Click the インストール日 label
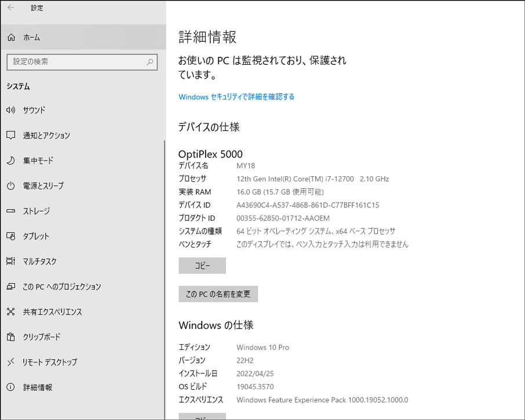Image resolution: width=525 pixels, height=420 pixels. click(198, 374)
